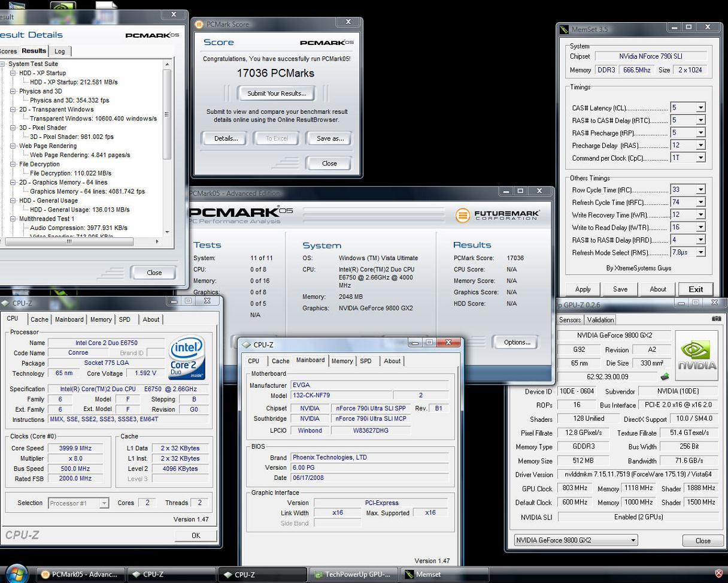Click the BIOS Version 6.00 PG field
Image resolution: width=728 pixels, height=583 pixels.
coord(369,468)
